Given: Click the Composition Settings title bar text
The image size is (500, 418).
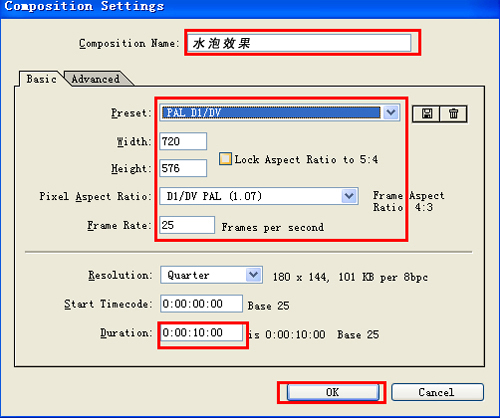Looking at the screenshot, I should [x=84, y=6].
